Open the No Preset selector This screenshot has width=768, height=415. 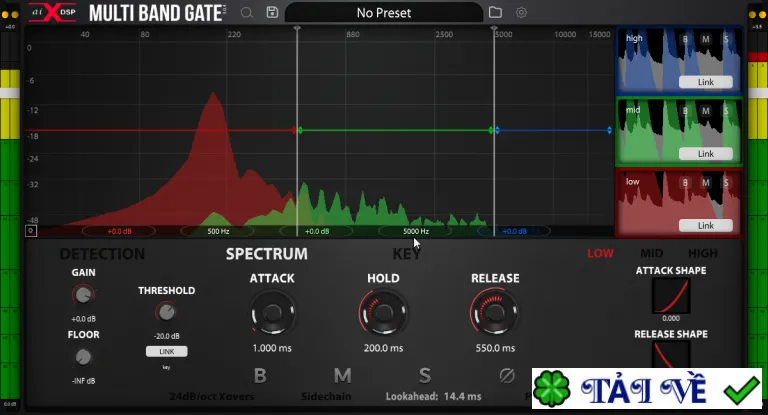pos(384,13)
